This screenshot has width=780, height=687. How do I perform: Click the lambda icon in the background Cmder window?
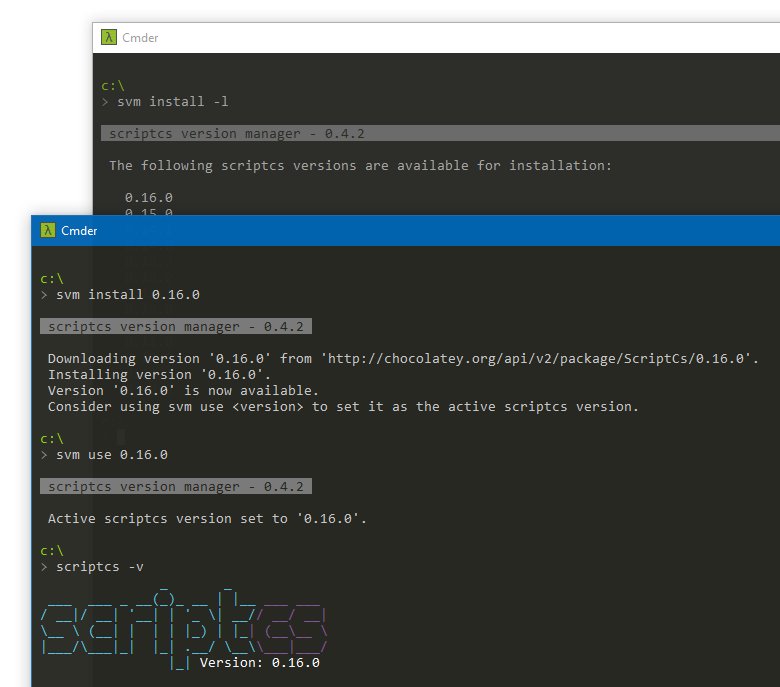pyautogui.click(x=109, y=37)
